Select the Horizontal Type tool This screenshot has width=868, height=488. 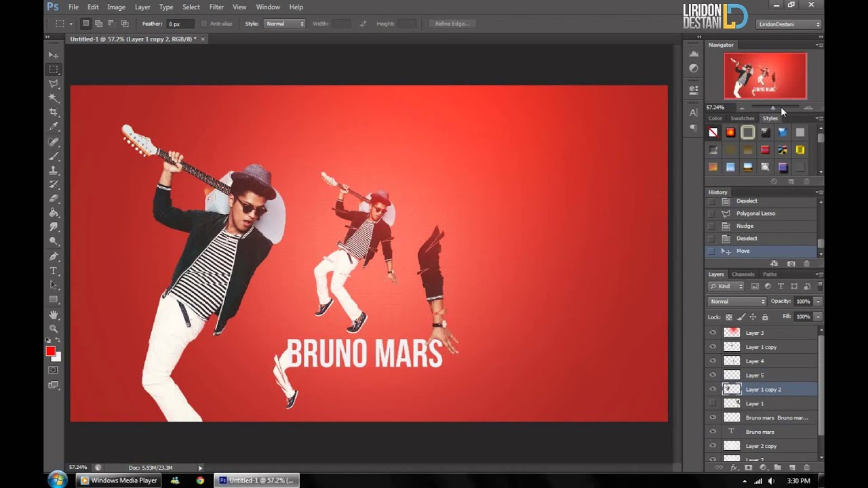click(x=54, y=271)
